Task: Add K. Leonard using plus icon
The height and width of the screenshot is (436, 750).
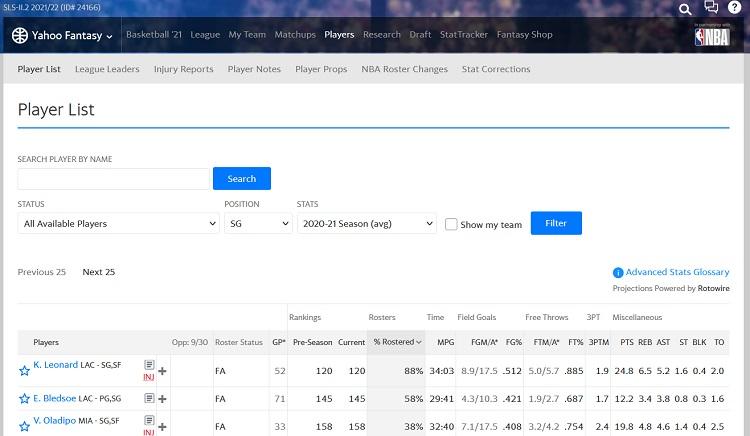Action: coord(162,370)
